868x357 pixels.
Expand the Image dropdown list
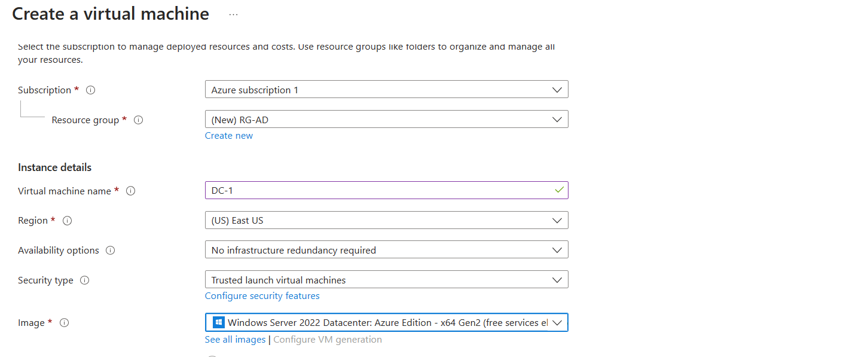click(557, 323)
